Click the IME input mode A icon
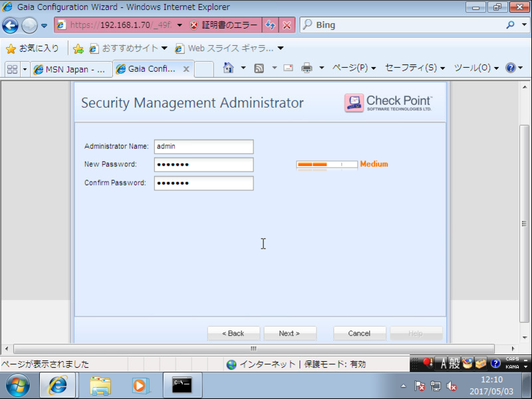Viewport: 532px width, 399px height. (x=444, y=364)
